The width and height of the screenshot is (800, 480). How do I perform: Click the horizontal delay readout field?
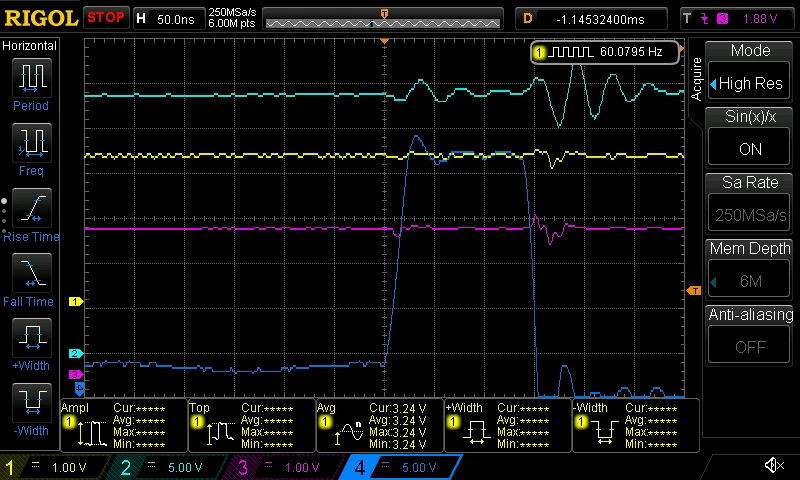[x=591, y=19]
